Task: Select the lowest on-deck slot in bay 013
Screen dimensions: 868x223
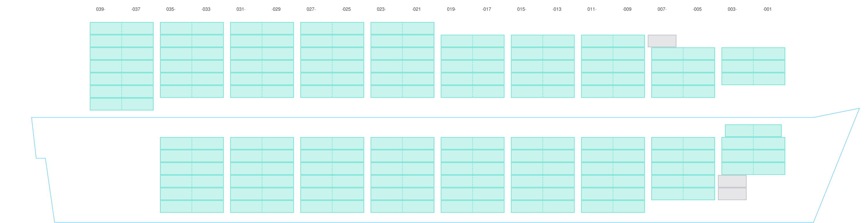Action: point(559,92)
